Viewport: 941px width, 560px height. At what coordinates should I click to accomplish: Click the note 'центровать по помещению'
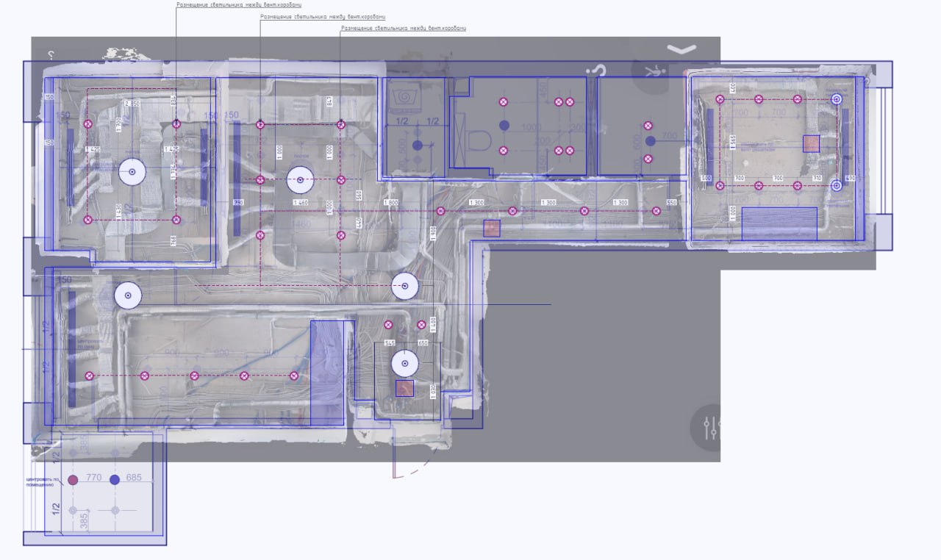point(43,482)
